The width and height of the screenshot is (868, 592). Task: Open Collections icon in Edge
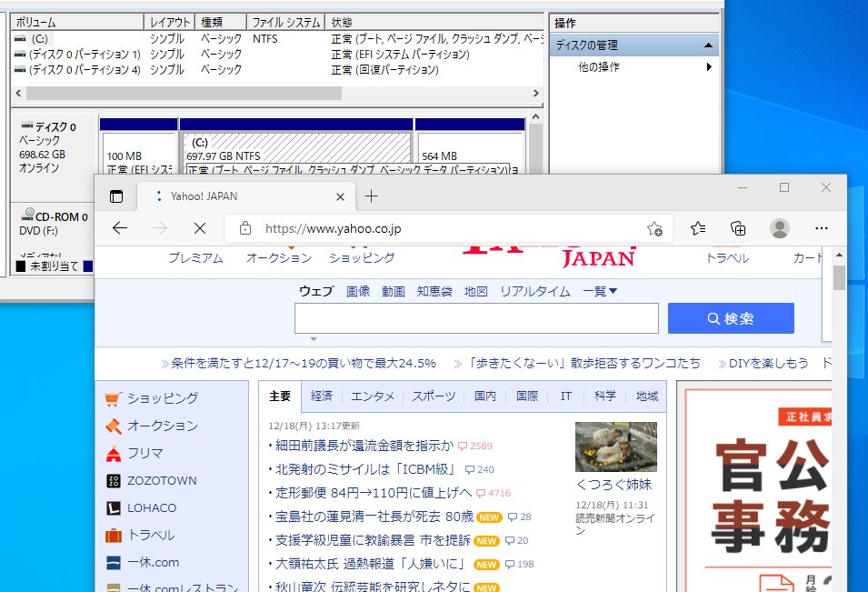pos(738,228)
